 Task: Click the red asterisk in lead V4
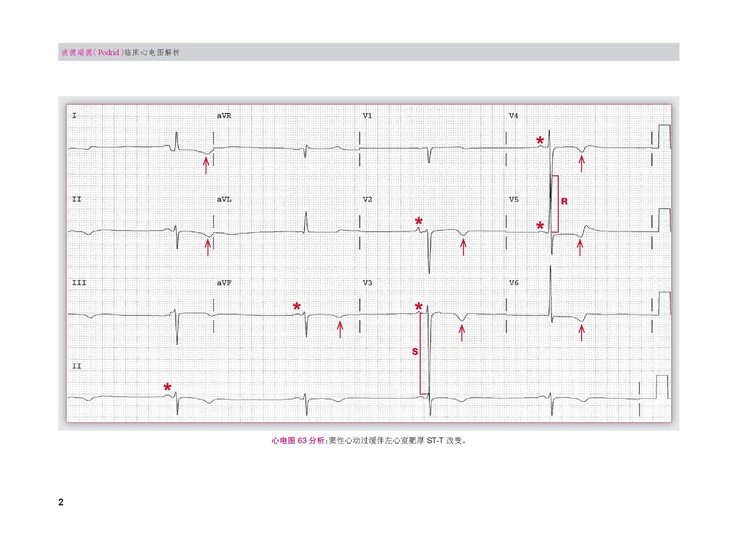(541, 141)
